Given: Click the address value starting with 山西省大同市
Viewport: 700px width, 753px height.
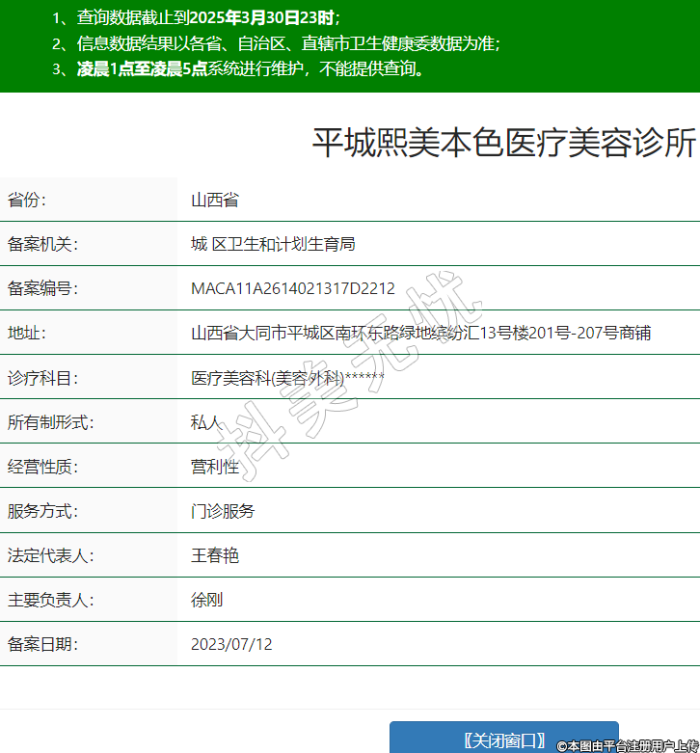Looking at the screenshot, I should coord(420,333).
